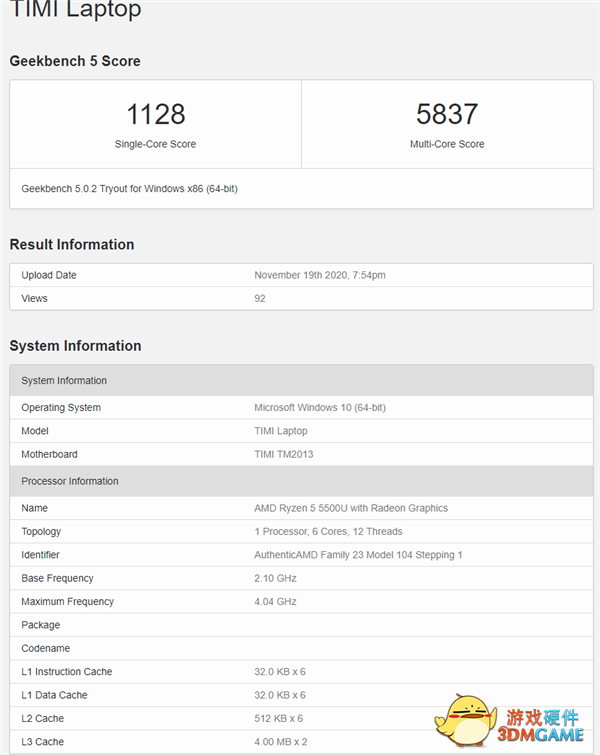
Task: Select the Model value TIMI Laptop
Action: [281, 431]
